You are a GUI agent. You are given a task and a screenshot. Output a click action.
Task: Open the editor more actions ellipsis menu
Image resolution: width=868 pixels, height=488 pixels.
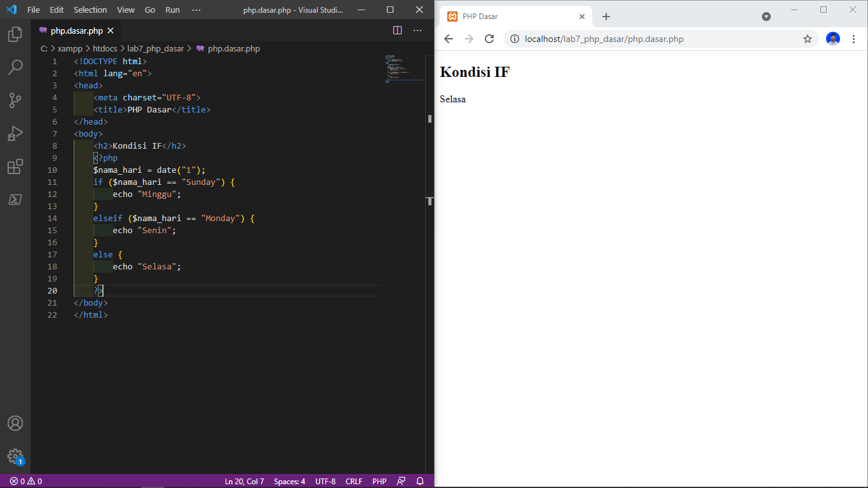pos(417,30)
